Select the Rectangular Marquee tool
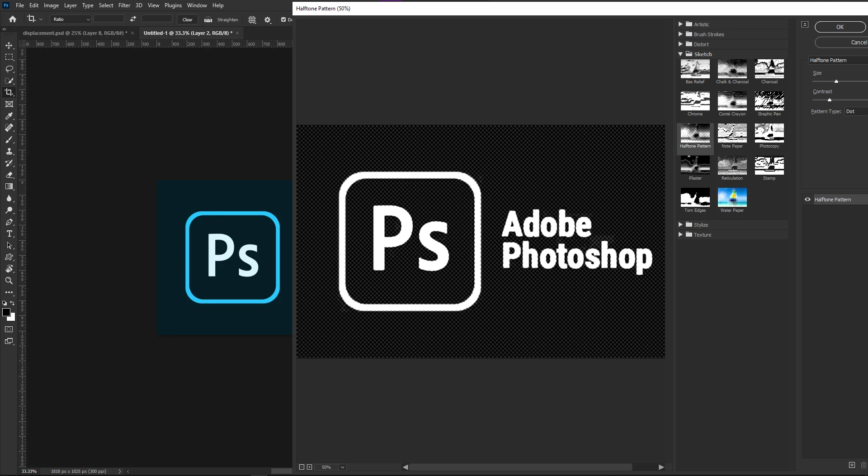The height and width of the screenshot is (476, 868). (x=9, y=57)
